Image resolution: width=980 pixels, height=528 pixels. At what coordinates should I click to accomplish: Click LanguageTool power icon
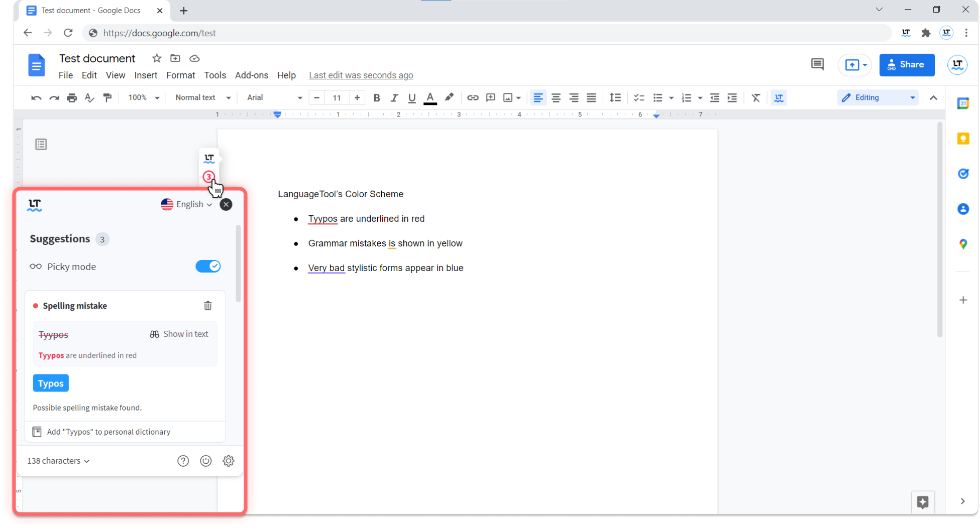206,461
